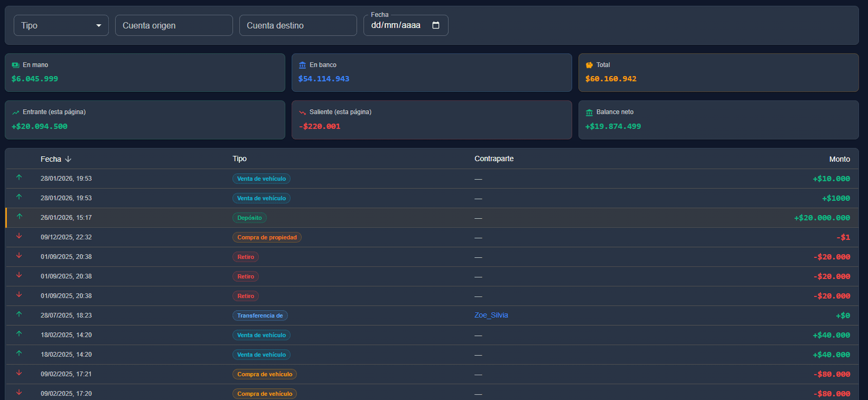
Task: Click the down arrow on the 09/12/2025 row
Action: pos(19,236)
